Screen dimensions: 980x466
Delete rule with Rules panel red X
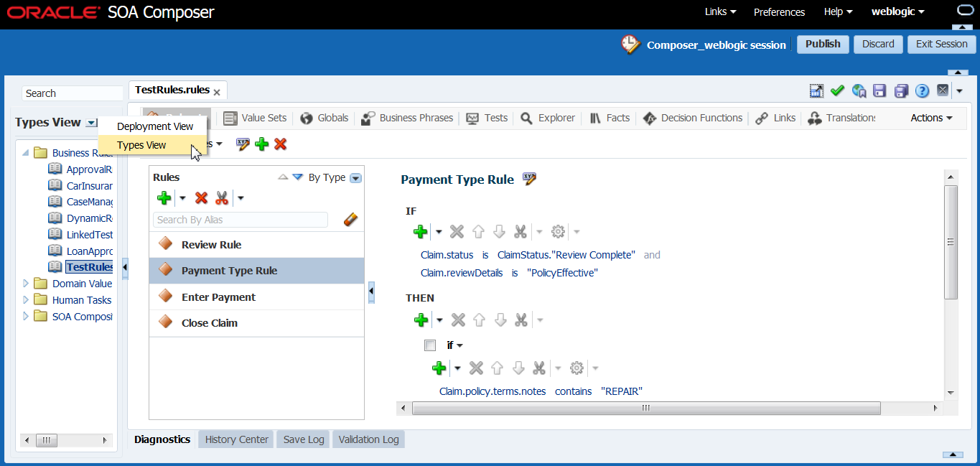pos(202,198)
